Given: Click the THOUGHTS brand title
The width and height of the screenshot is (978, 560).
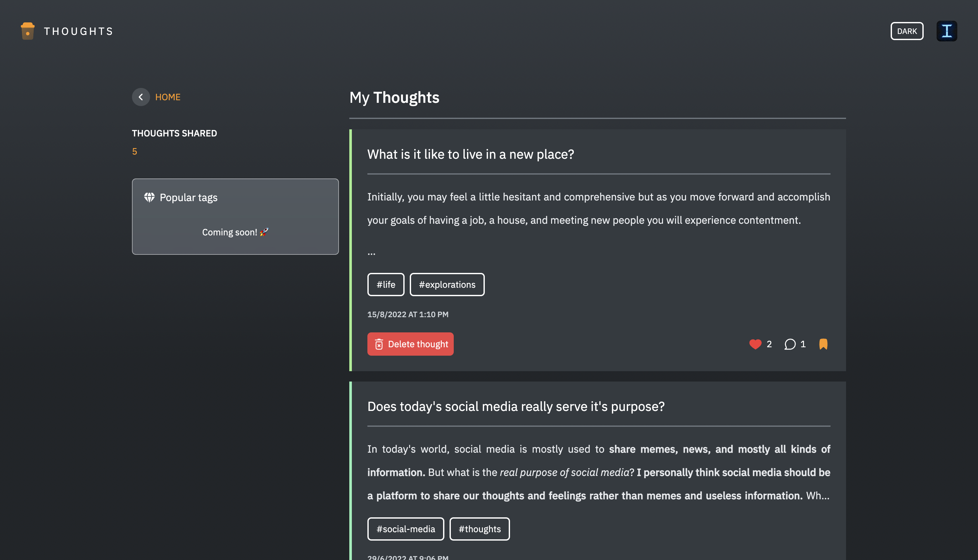Looking at the screenshot, I should (x=79, y=31).
